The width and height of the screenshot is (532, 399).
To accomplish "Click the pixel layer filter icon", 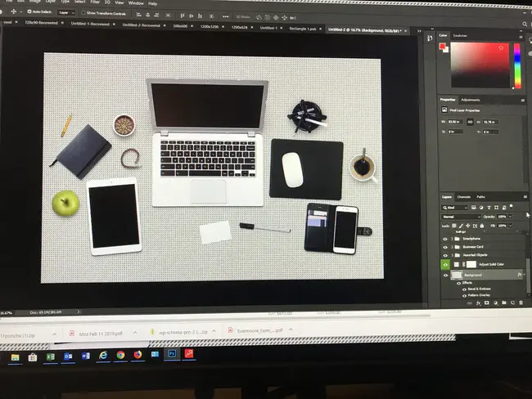I will (x=473, y=208).
